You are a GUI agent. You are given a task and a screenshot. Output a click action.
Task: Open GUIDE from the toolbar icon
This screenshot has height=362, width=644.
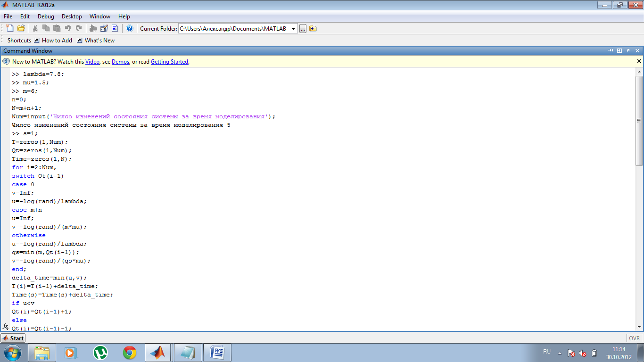point(104,28)
